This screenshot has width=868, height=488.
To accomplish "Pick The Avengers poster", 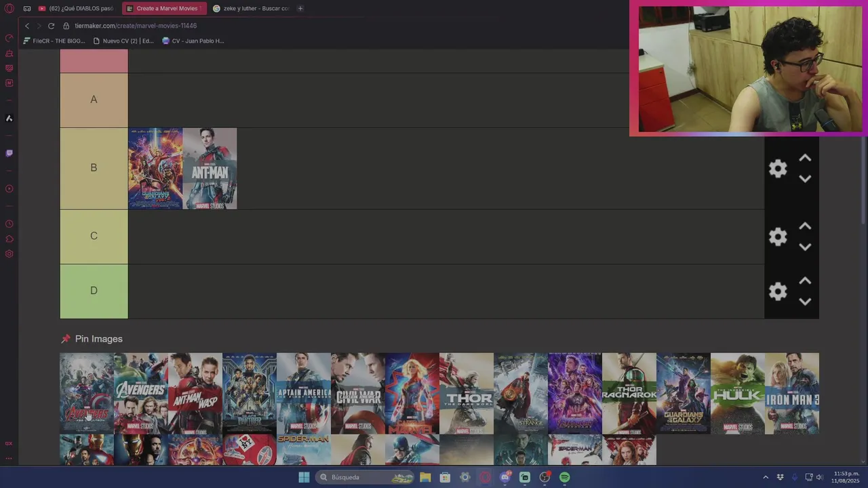I will [141, 393].
